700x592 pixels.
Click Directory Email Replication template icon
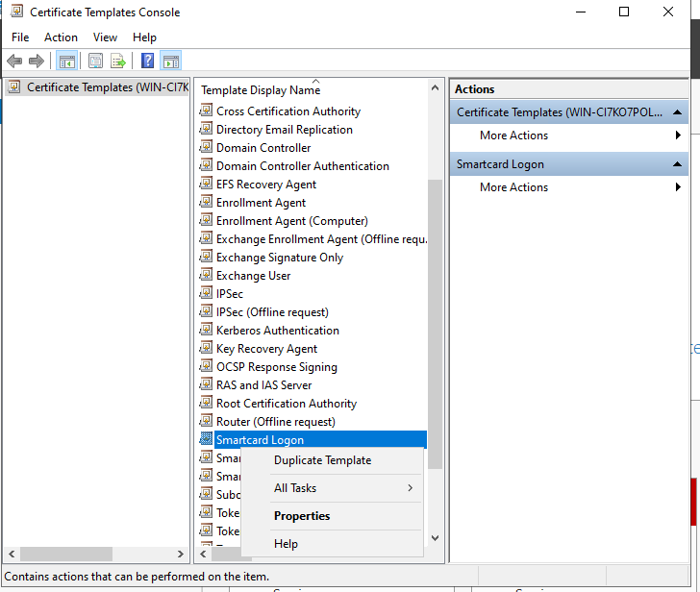click(x=206, y=129)
